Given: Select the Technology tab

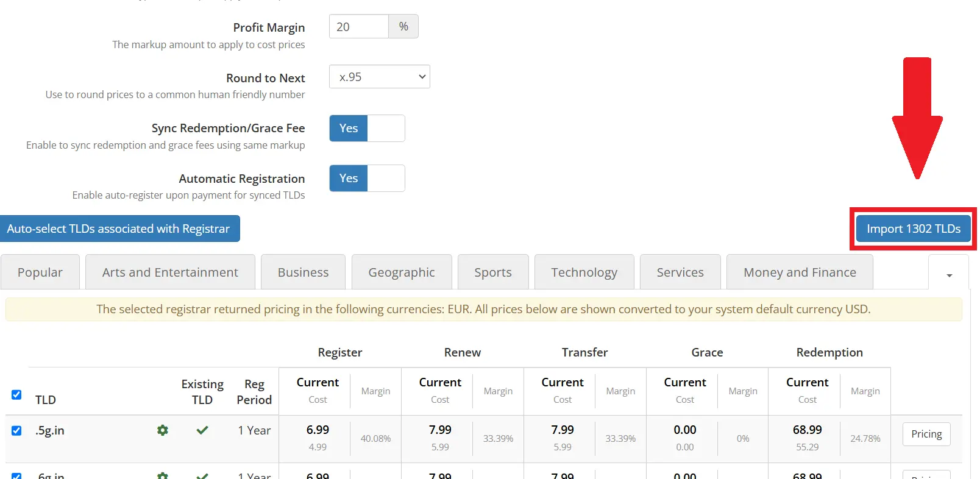Looking at the screenshot, I should point(584,272).
